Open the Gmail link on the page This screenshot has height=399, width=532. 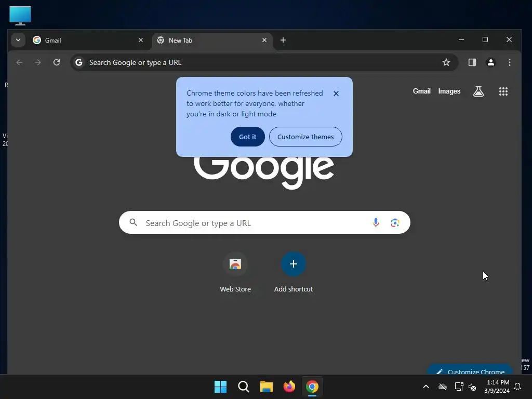click(421, 91)
